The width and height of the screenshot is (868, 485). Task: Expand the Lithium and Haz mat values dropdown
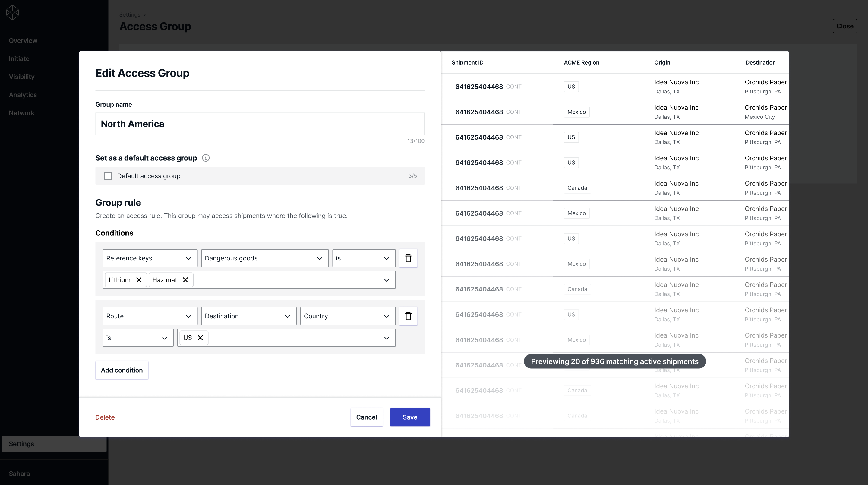(387, 280)
